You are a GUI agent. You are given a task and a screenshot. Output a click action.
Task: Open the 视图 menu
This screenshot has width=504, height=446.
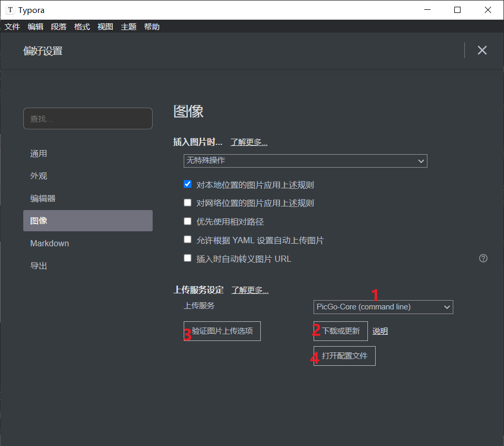(x=105, y=27)
